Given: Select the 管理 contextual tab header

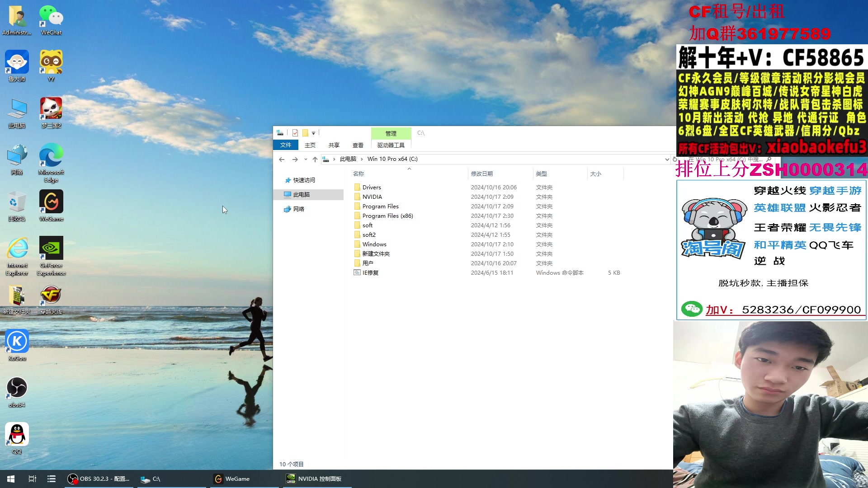Looking at the screenshot, I should (x=391, y=133).
